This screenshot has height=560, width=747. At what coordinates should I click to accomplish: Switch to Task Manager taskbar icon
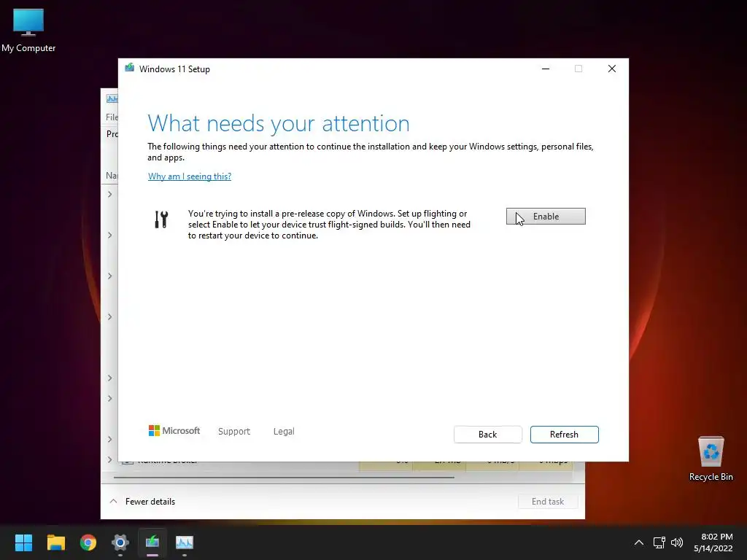(185, 542)
